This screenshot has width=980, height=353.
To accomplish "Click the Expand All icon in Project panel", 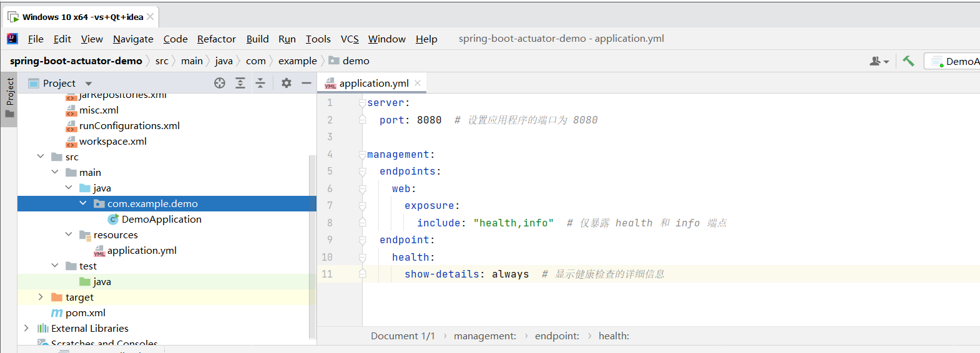I will 240,83.
